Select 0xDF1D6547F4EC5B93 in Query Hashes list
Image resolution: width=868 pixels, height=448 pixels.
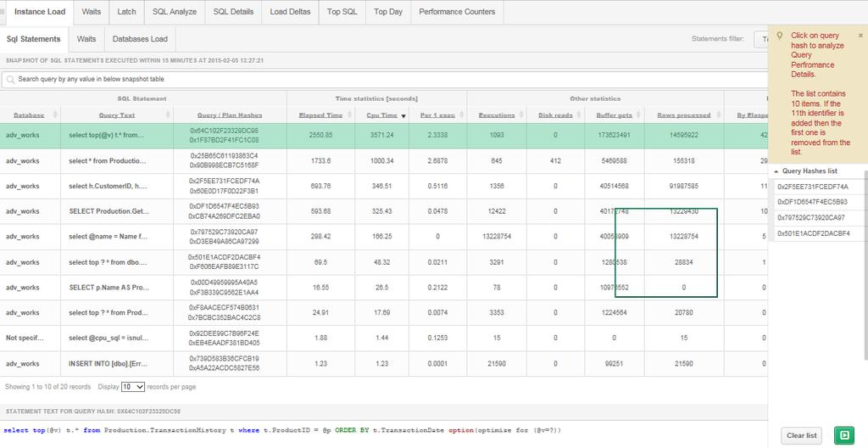[813, 203]
